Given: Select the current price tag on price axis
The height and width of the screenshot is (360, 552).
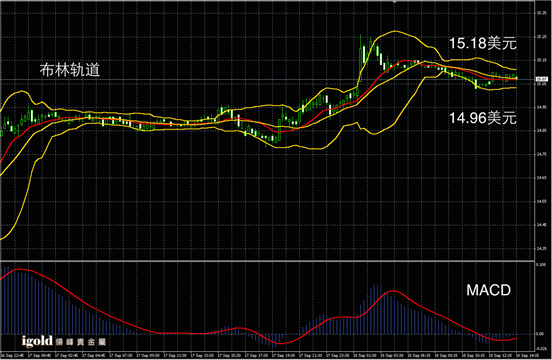Looking at the screenshot, I should (541, 80).
